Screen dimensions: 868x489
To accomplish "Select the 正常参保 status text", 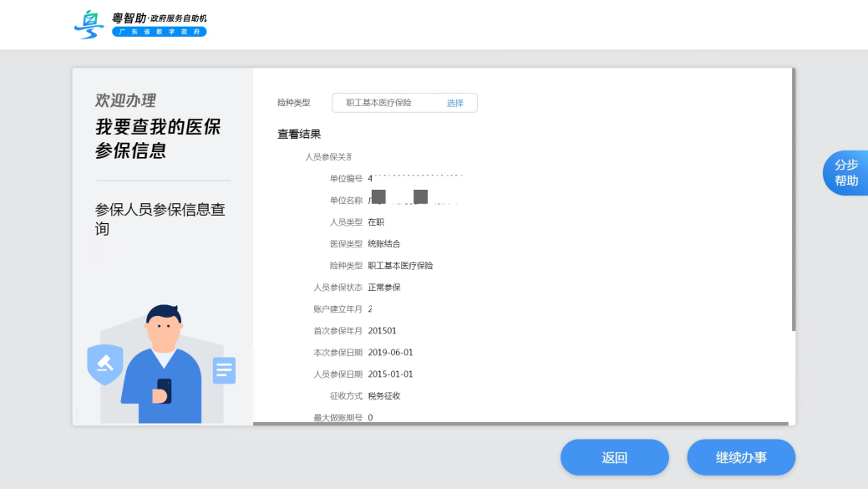I will click(386, 287).
